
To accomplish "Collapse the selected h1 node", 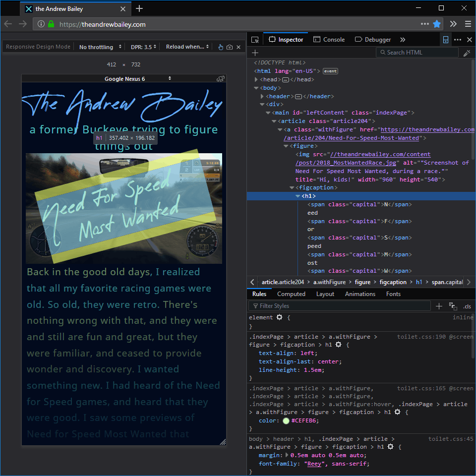I will (x=298, y=196).
